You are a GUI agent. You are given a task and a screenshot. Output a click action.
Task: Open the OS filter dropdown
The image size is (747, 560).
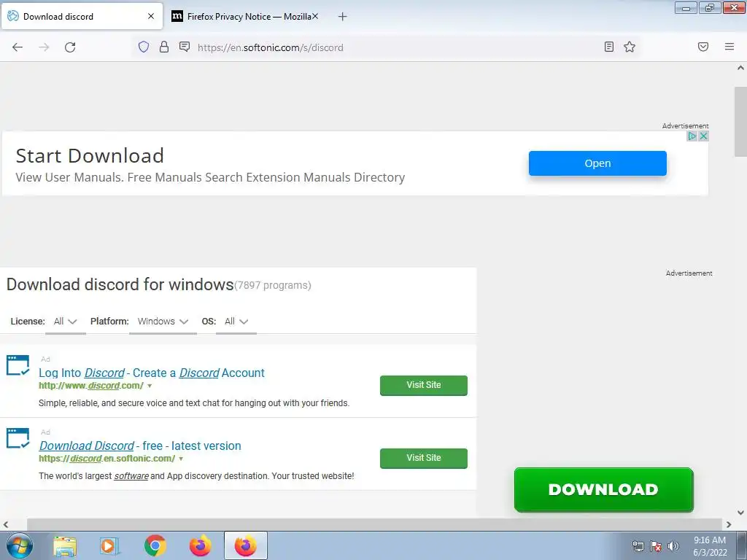coord(236,322)
